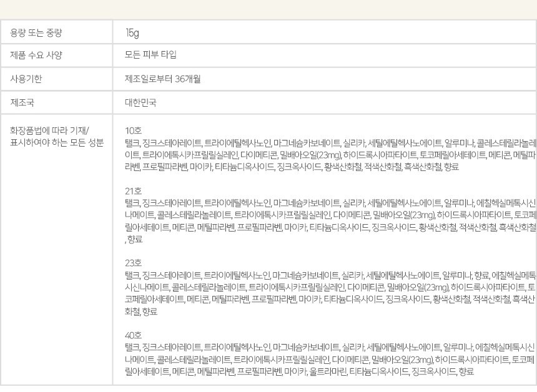537x392 pixels.
Task: Click the 10호 shade heading
Action: (x=133, y=130)
